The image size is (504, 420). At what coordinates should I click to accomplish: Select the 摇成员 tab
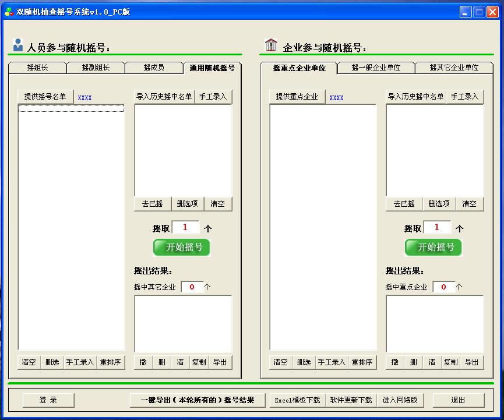(154, 68)
